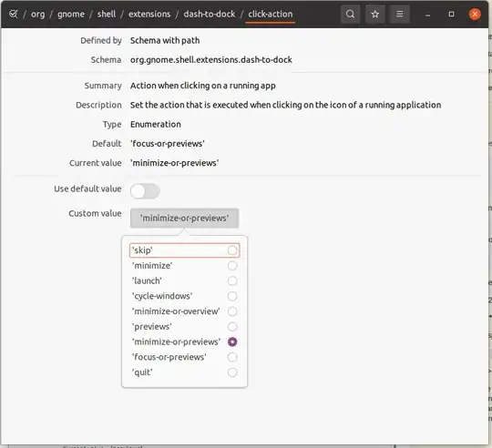Go to the 'shell' path segment
Screen dimensions: 492x448
coord(107,14)
